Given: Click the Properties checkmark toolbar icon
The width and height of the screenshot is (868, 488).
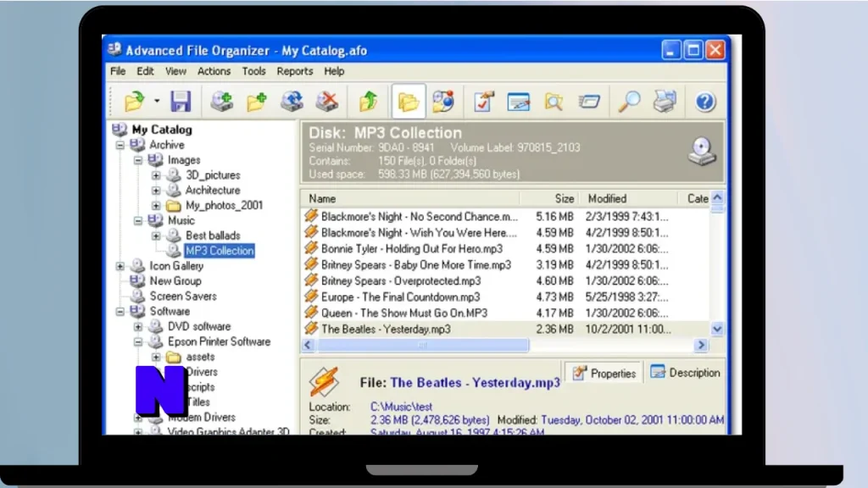Looking at the screenshot, I should pyautogui.click(x=483, y=102).
